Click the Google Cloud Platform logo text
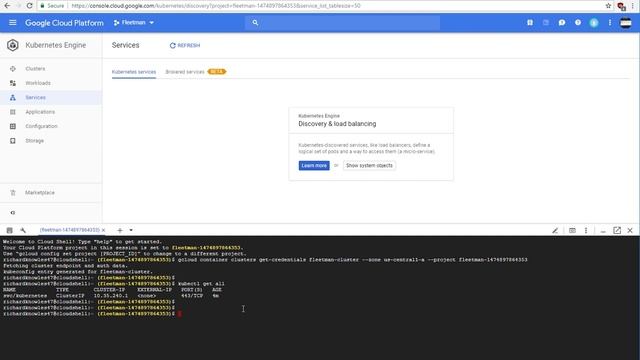 coord(64,23)
